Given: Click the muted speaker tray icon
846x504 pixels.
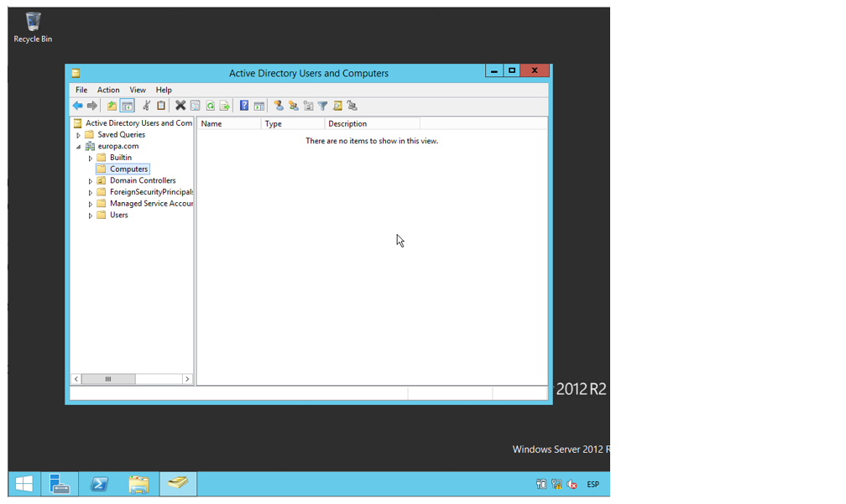Looking at the screenshot, I should [572, 484].
